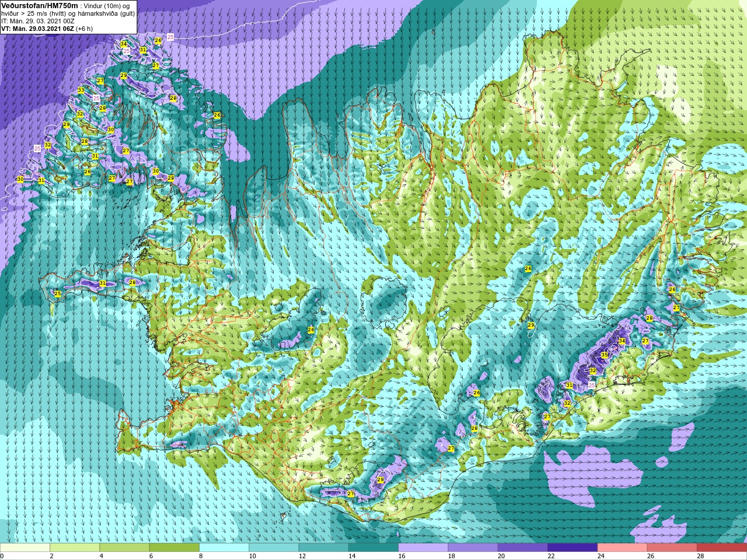The width and height of the screenshot is (747, 560).
Task: Click the "IT: Mán. 29. 03. 2021 00Z" line
Action: click(38, 21)
